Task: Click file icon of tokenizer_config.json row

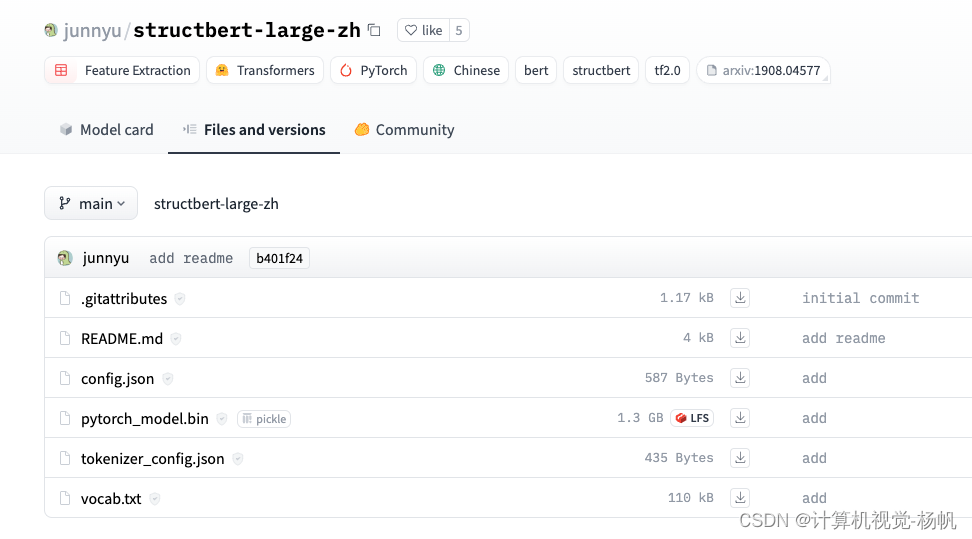Action: tap(65, 458)
